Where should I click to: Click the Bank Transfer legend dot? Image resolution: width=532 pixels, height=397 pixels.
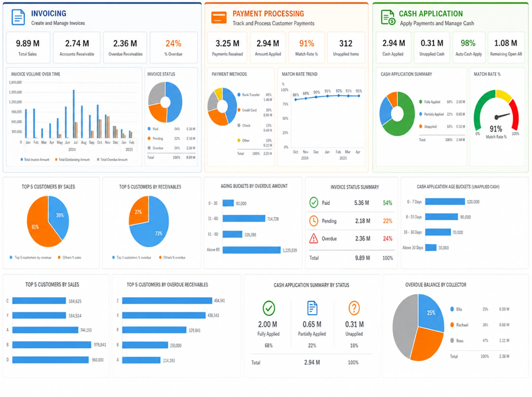point(239,95)
